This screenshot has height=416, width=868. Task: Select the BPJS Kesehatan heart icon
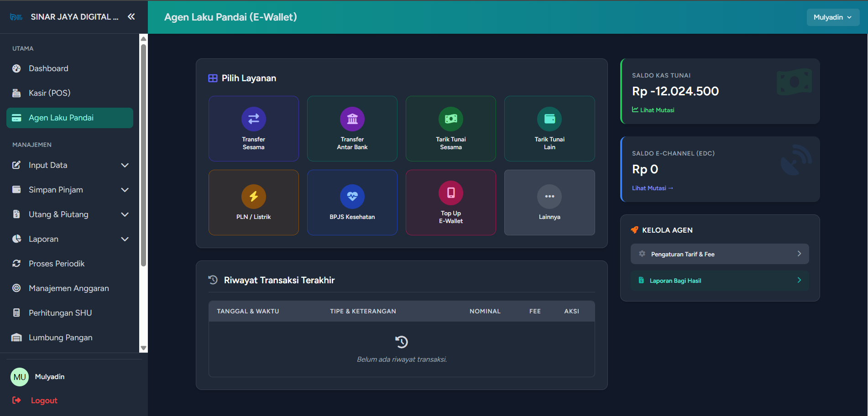click(352, 197)
